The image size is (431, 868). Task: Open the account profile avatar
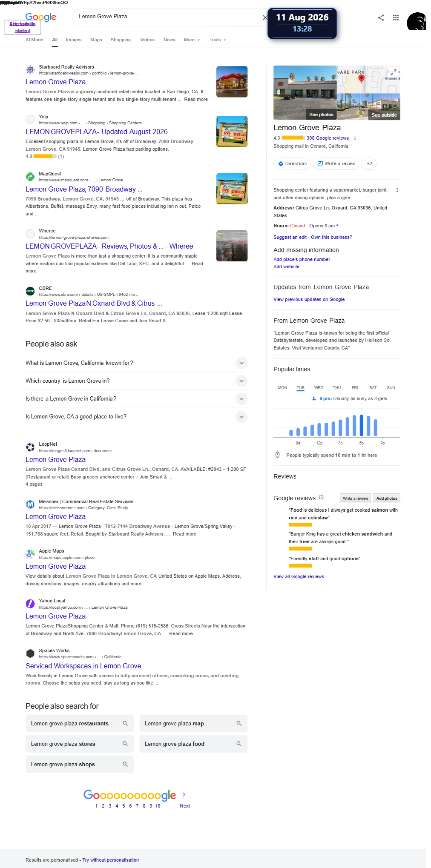[416, 21]
